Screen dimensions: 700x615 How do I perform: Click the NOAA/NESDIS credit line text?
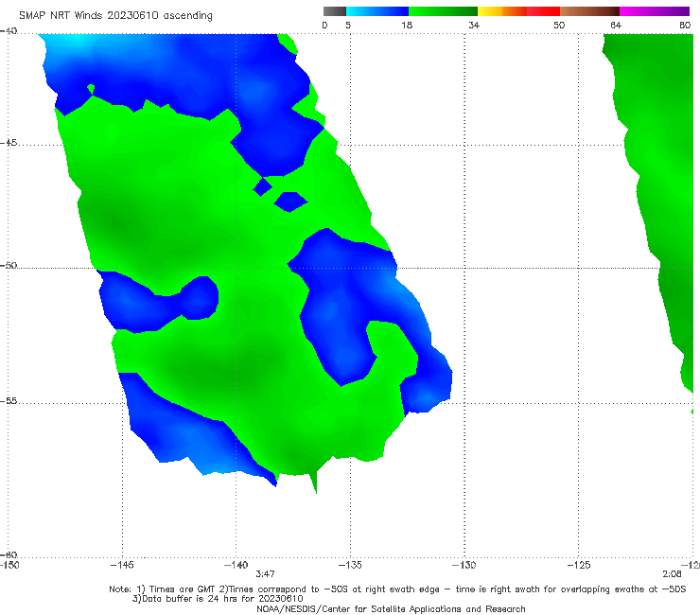click(x=391, y=608)
